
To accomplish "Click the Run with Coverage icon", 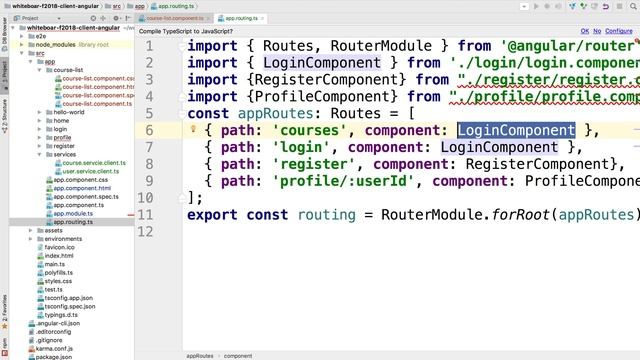I will 558,6.
